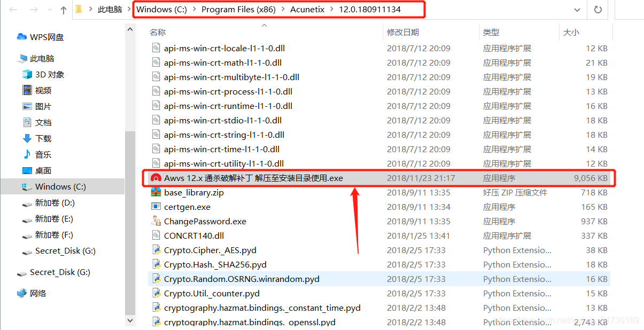Click the 网络 icon in sidebar
The width and height of the screenshot is (644, 330).
22,293
